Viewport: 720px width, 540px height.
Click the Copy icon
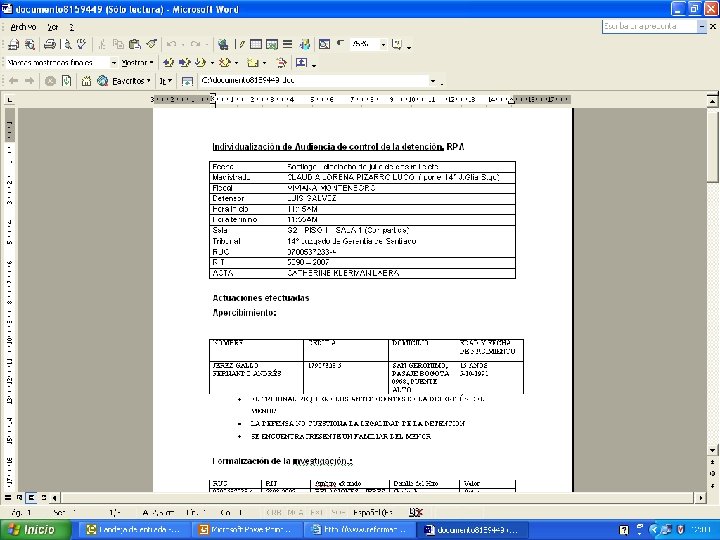pos(118,44)
